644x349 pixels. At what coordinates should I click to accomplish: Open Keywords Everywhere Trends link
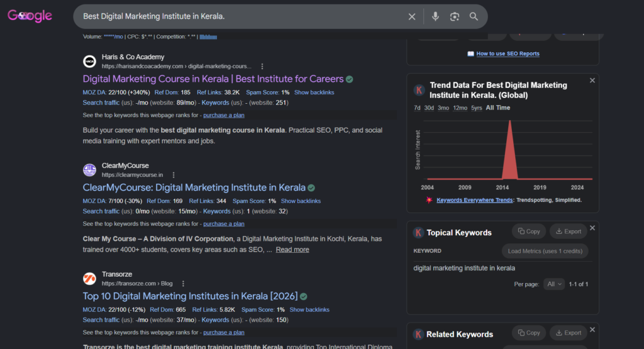[x=474, y=200]
